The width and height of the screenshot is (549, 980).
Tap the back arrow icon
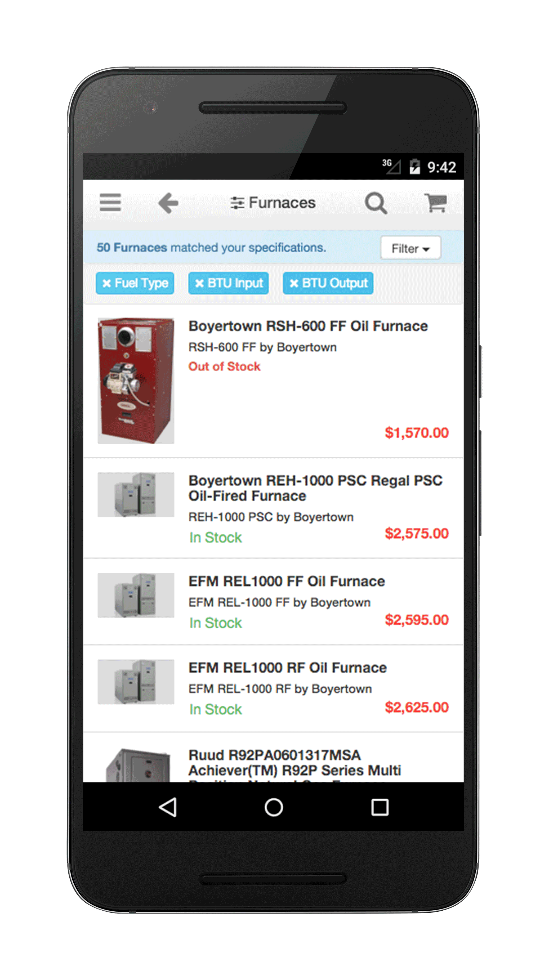pyautogui.click(x=168, y=203)
